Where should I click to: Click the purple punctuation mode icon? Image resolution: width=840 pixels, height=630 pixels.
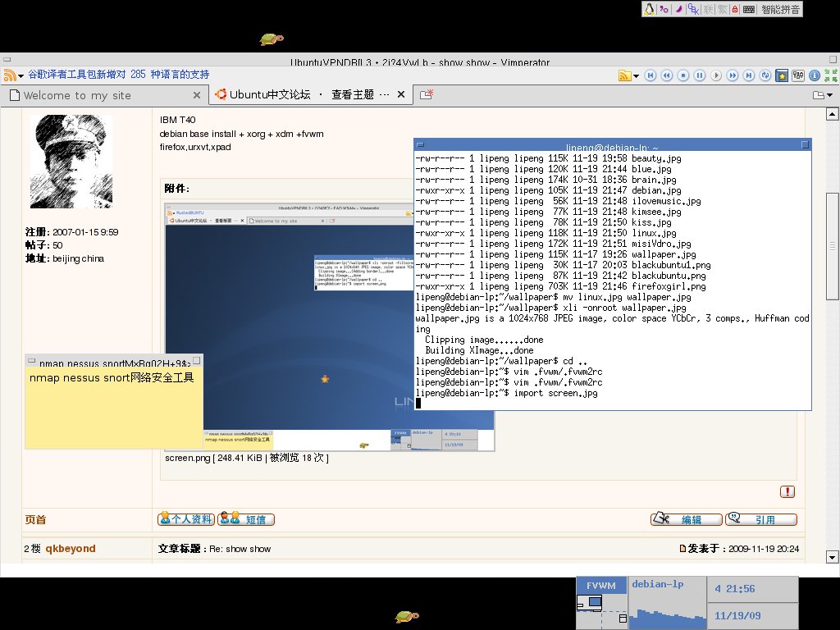tap(664, 9)
